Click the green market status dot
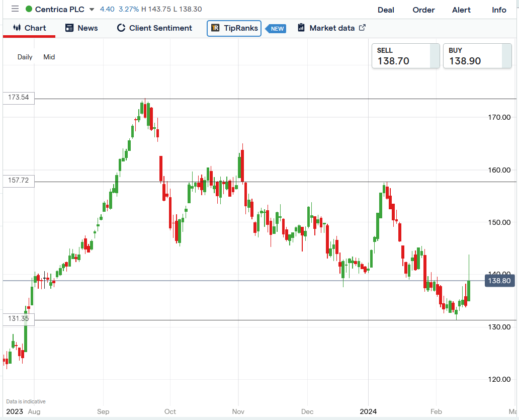The width and height of the screenshot is (519, 420). pyautogui.click(x=29, y=9)
